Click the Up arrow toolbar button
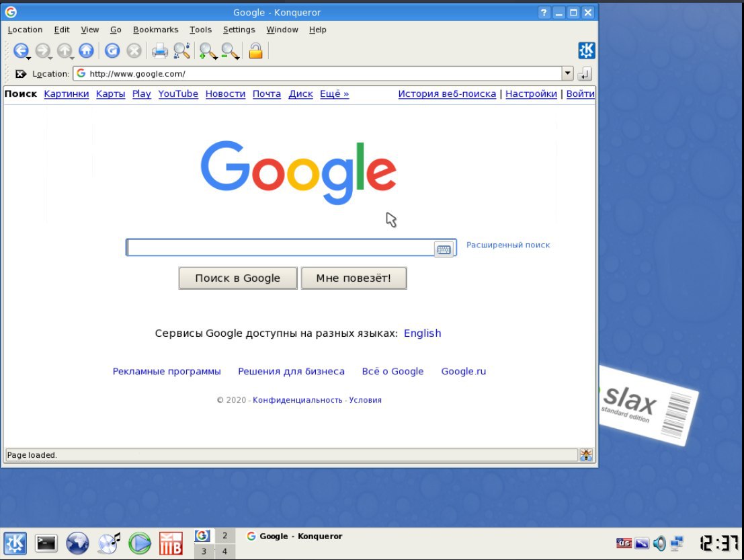This screenshot has height=560, width=744. (x=64, y=50)
